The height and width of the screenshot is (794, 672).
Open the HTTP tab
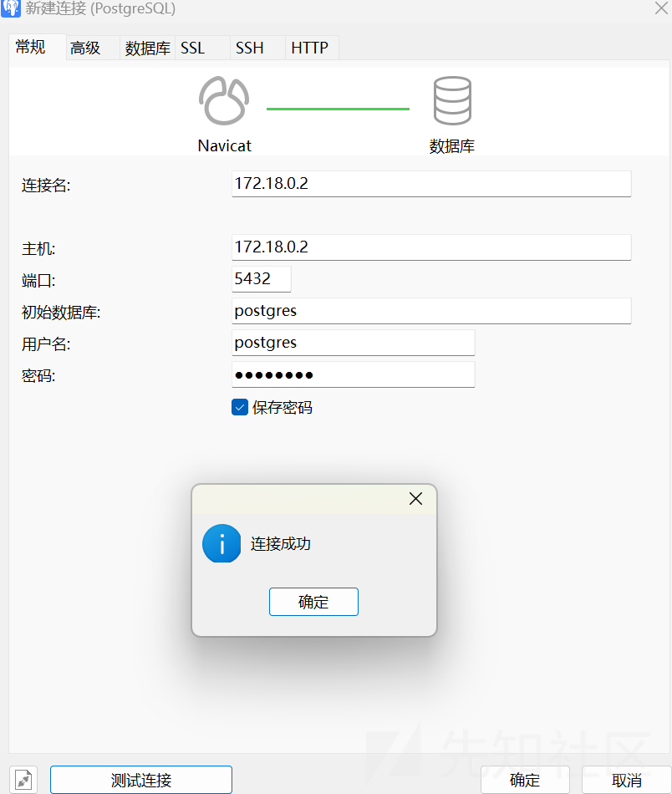309,48
